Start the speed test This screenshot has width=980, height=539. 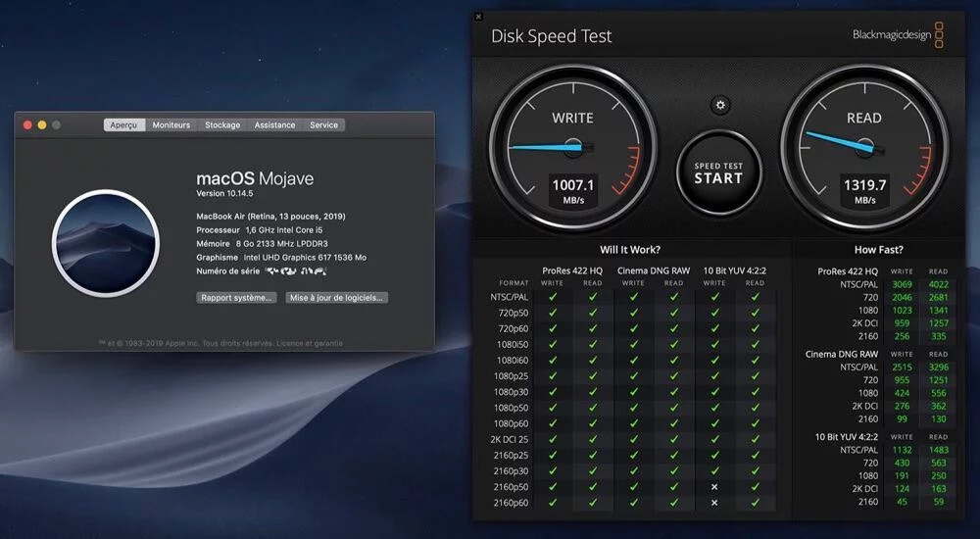point(718,173)
